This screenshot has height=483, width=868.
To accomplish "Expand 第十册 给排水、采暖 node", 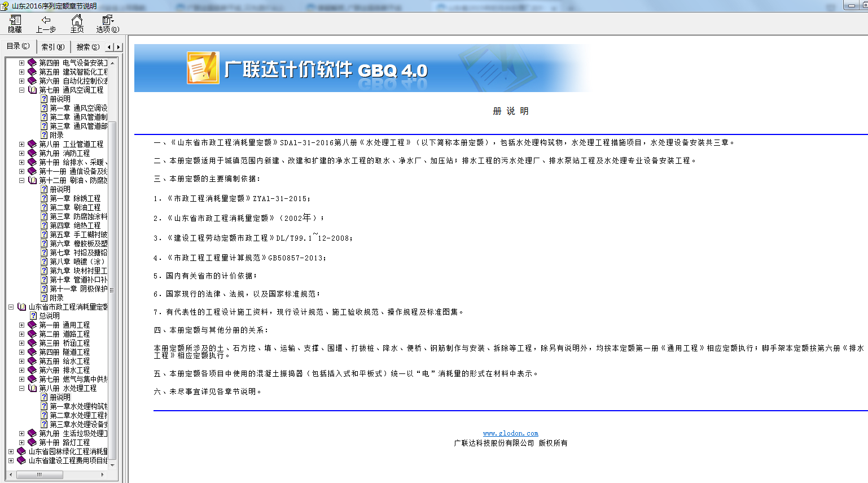I will click(x=21, y=162).
